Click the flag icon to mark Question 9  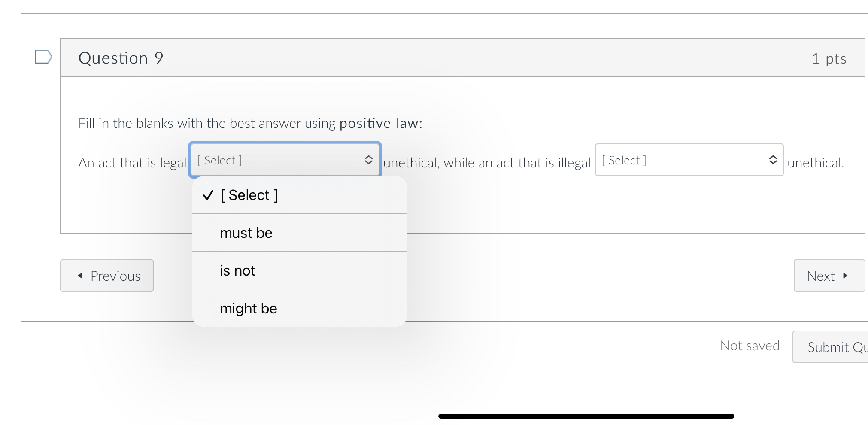coord(42,57)
